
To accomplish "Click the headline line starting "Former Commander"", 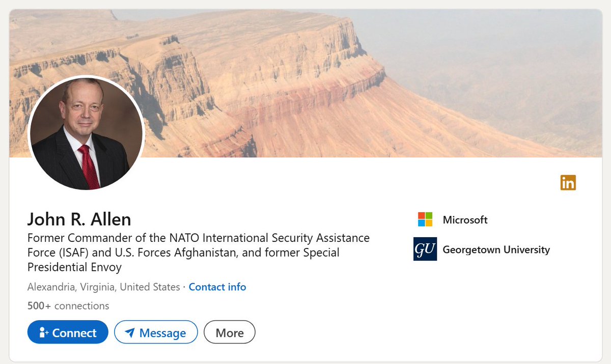I will [x=198, y=238].
